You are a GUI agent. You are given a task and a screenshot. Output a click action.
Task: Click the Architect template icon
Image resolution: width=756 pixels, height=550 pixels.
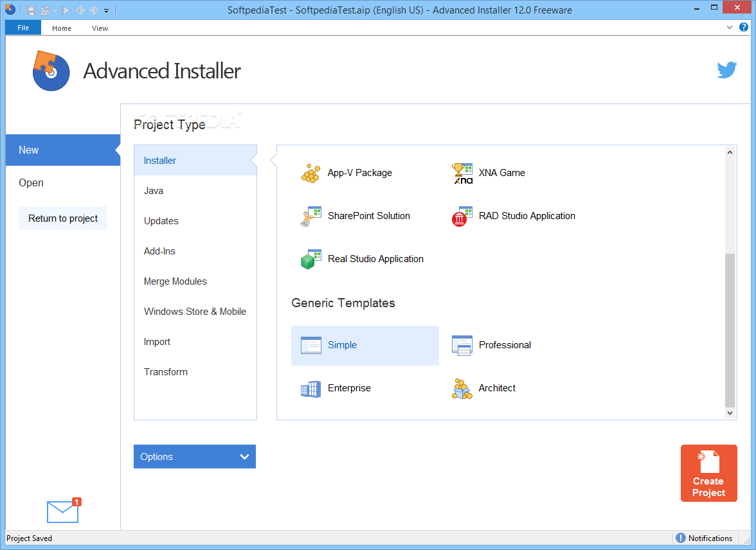(x=462, y=389)
